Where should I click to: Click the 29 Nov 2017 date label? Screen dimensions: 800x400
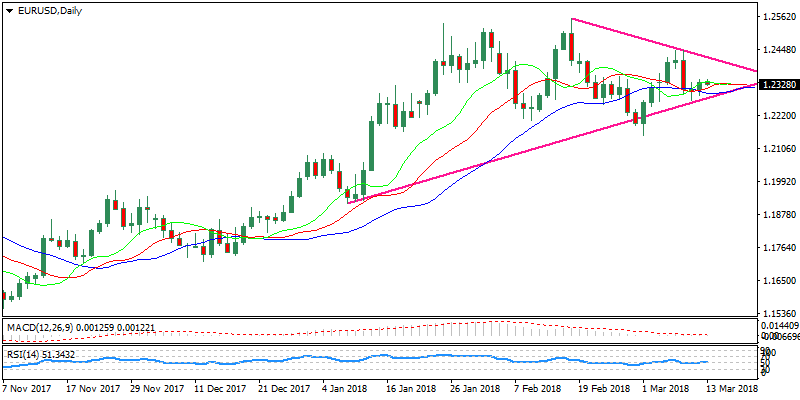[x=158, y=388]
